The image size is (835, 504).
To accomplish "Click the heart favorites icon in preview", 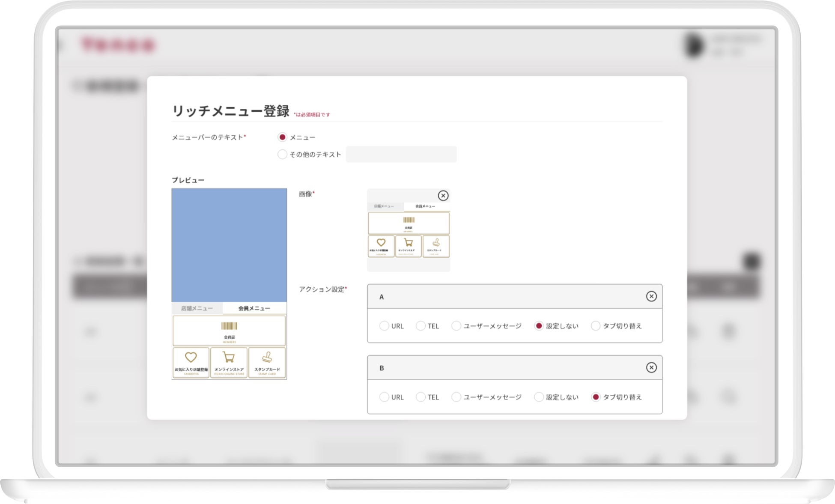I will [x=191, y=358].
